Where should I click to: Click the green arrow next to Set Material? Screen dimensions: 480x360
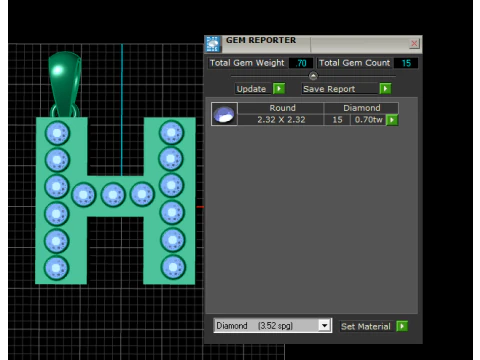pos(402,326)
